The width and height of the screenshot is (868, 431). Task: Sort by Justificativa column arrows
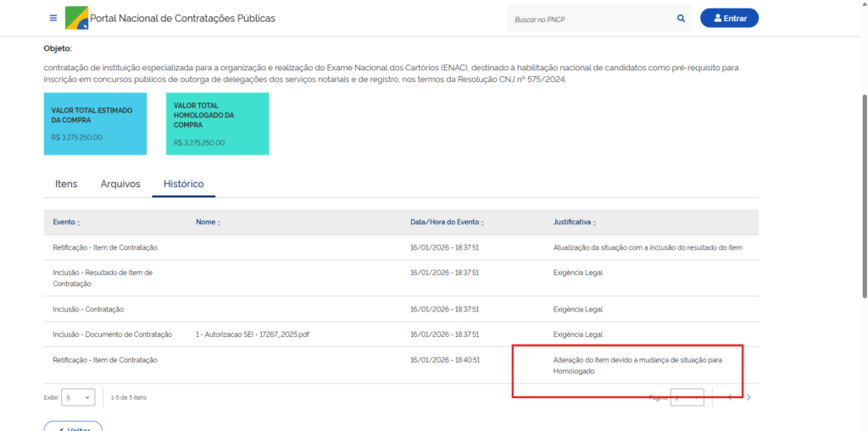coord(594,223)
